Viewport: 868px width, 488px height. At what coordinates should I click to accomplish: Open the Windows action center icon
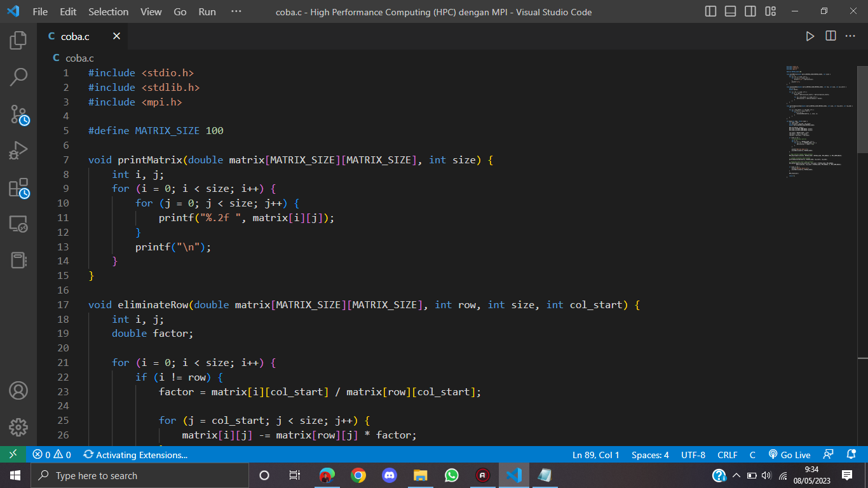[846, 475]
